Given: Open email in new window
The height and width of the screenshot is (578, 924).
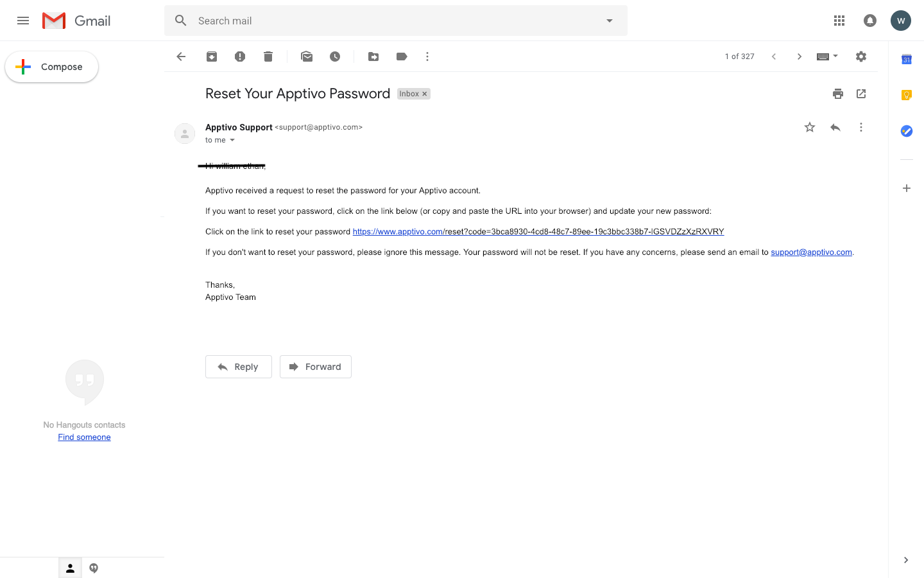Looking at the screenshot, I should 861,94.
